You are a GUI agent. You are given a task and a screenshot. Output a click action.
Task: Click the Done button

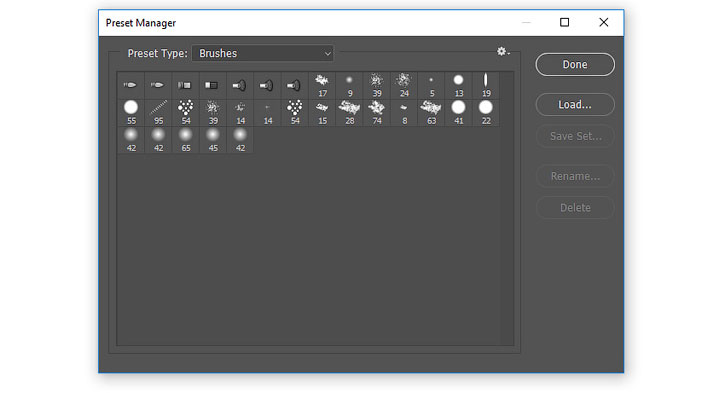click(x=575, y=64)
